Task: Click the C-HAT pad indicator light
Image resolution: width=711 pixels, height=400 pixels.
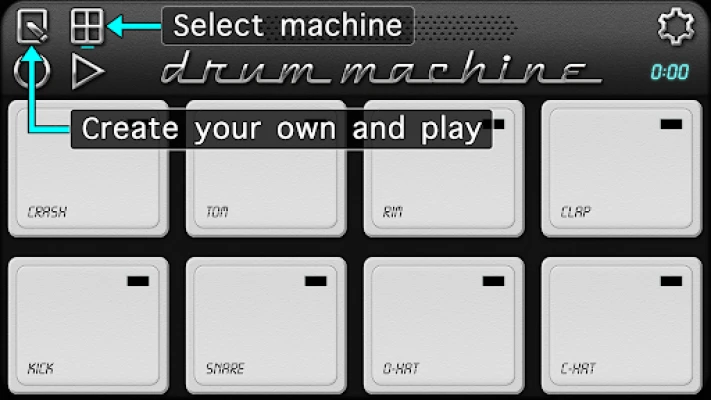Action: [671, 281]
